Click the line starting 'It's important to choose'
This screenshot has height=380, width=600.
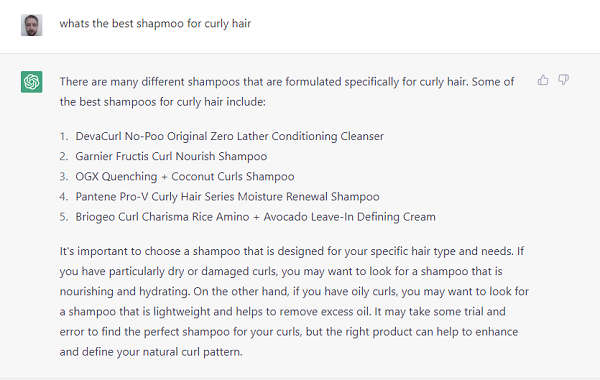point(292,251)
